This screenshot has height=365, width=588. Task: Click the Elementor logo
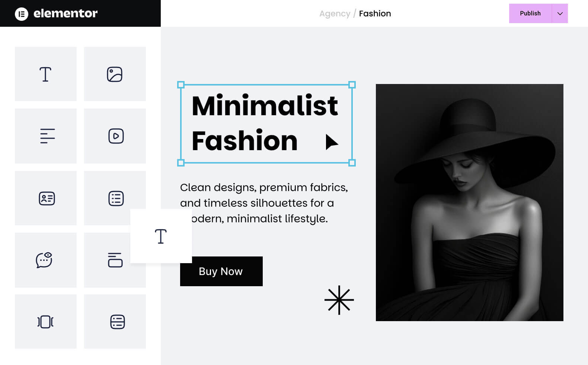pos(56,14)
